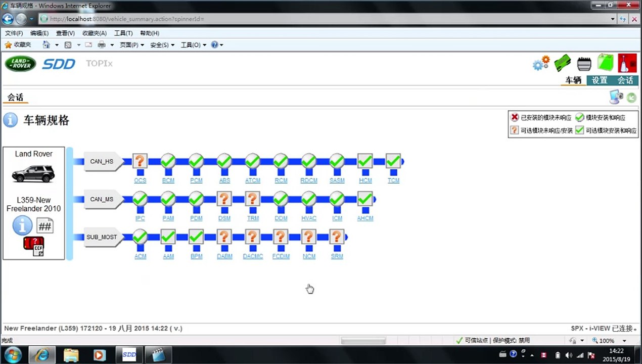Screen dimensions: 642x364
Task: Click the Windows Start button
Action: (12, 355)
